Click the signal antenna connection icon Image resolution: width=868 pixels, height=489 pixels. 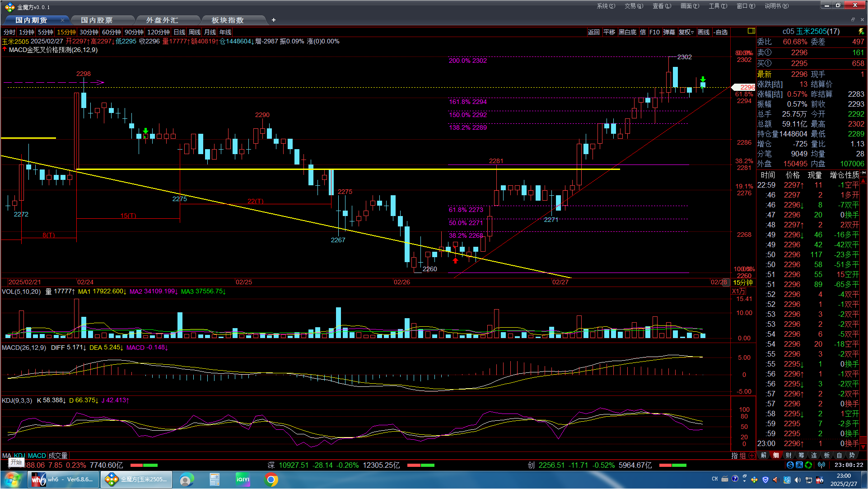tap(821, 465)
